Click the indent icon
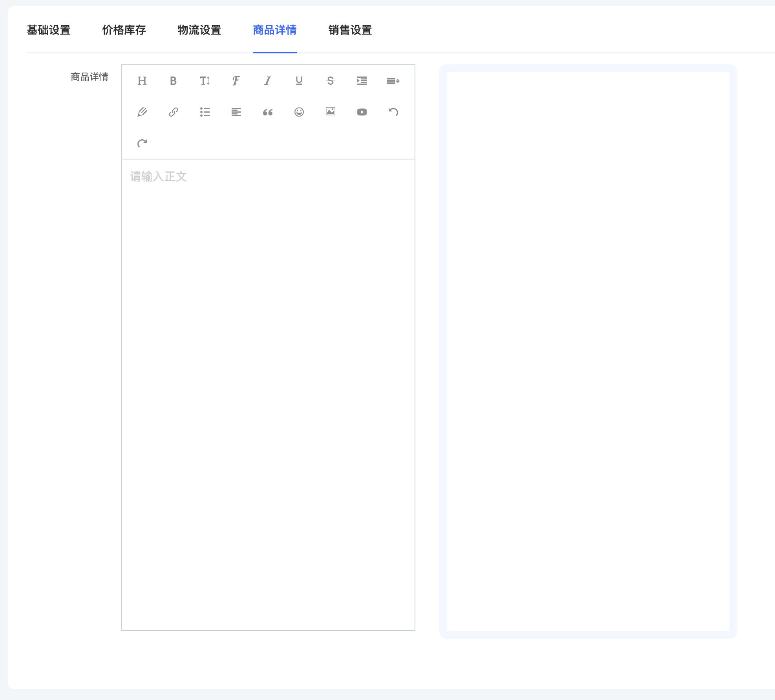Image resolution: width=775 pixels, height=700 pixels. (x=362, y=81)
